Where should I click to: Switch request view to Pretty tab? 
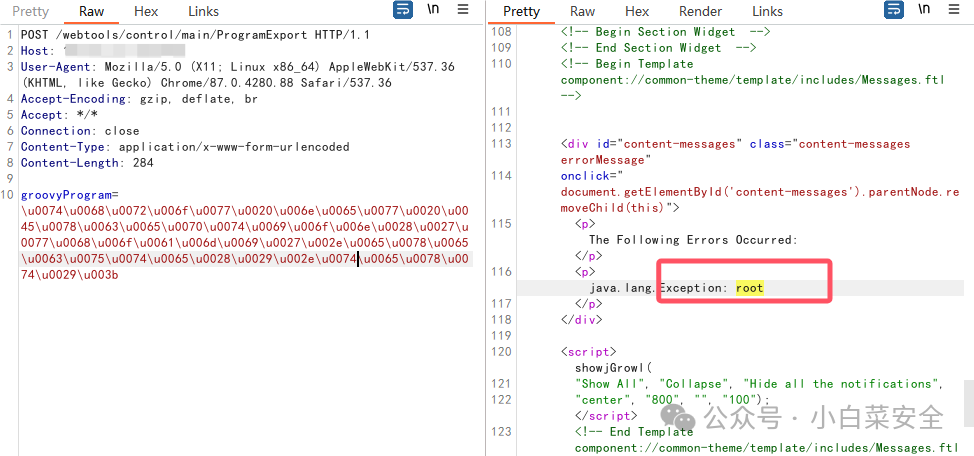coord(30,11)
